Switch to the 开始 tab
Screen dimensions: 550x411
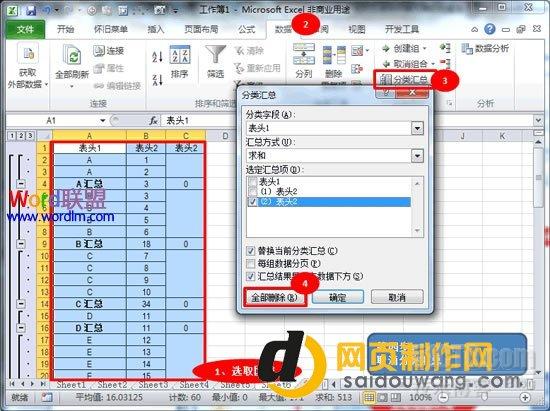click(66, 29)
